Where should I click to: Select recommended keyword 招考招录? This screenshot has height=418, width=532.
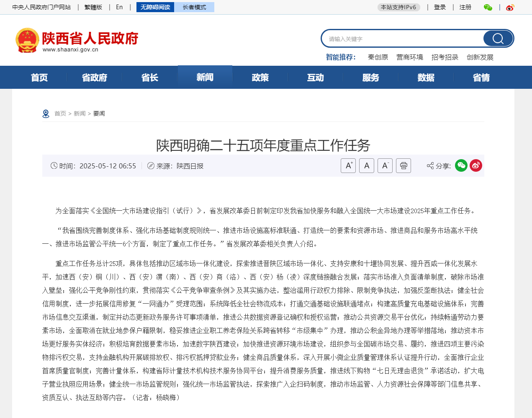point(445,57)
